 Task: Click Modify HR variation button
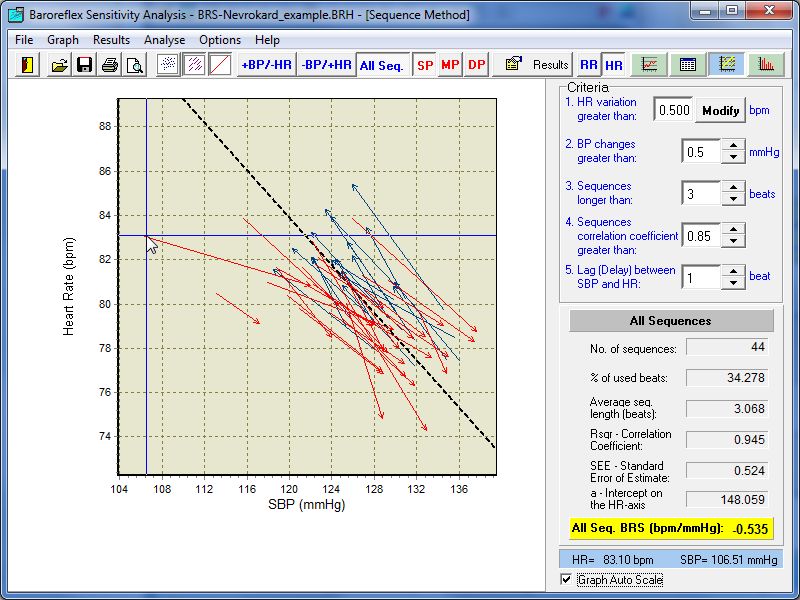click(720, 110)
